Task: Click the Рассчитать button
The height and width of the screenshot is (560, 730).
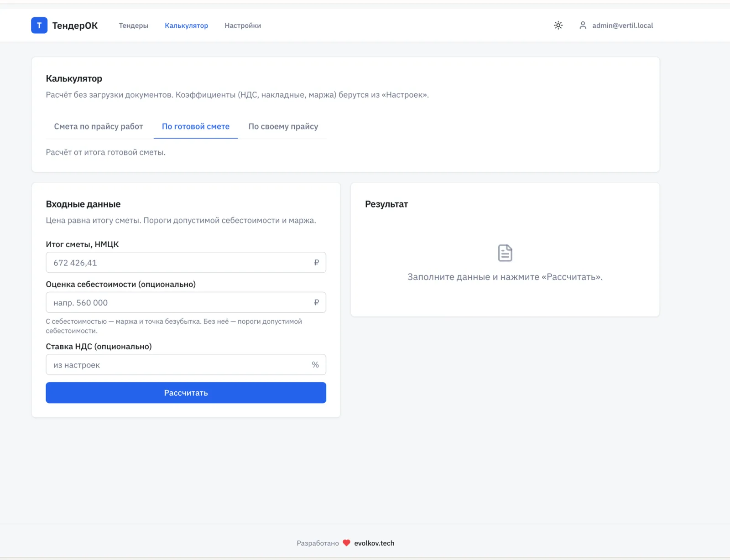Action: pyautogui.click(x=186, y=393)
